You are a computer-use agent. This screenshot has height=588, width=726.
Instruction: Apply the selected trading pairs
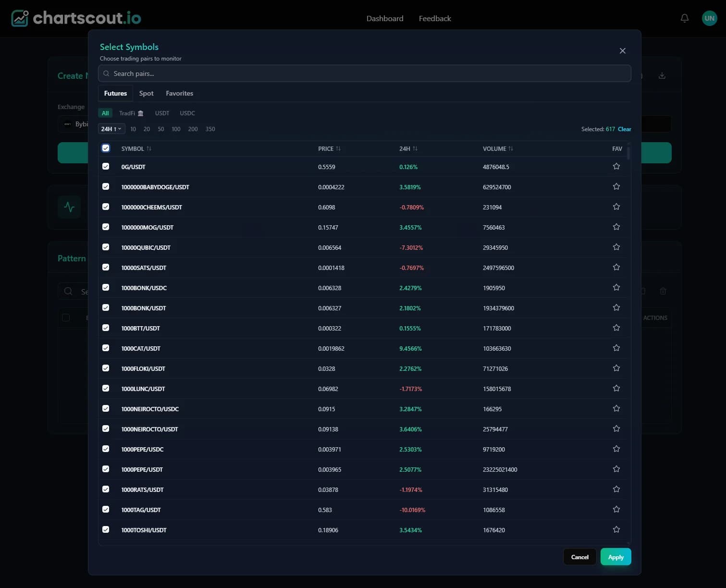pyautogui.click(x=615, y=557)
